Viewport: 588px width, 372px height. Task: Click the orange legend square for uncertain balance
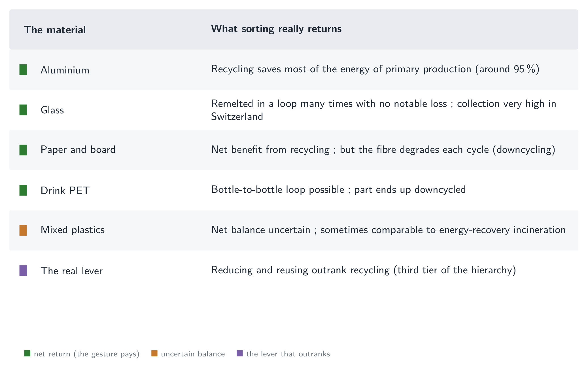tap(154, 353)
